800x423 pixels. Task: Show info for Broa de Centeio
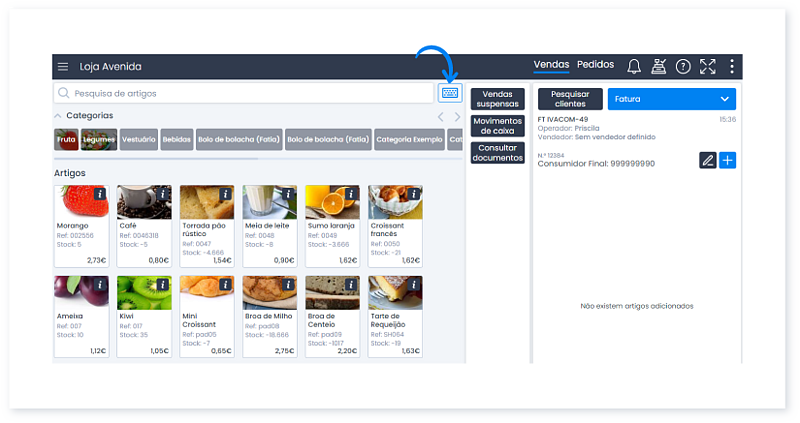pos(351,285)
